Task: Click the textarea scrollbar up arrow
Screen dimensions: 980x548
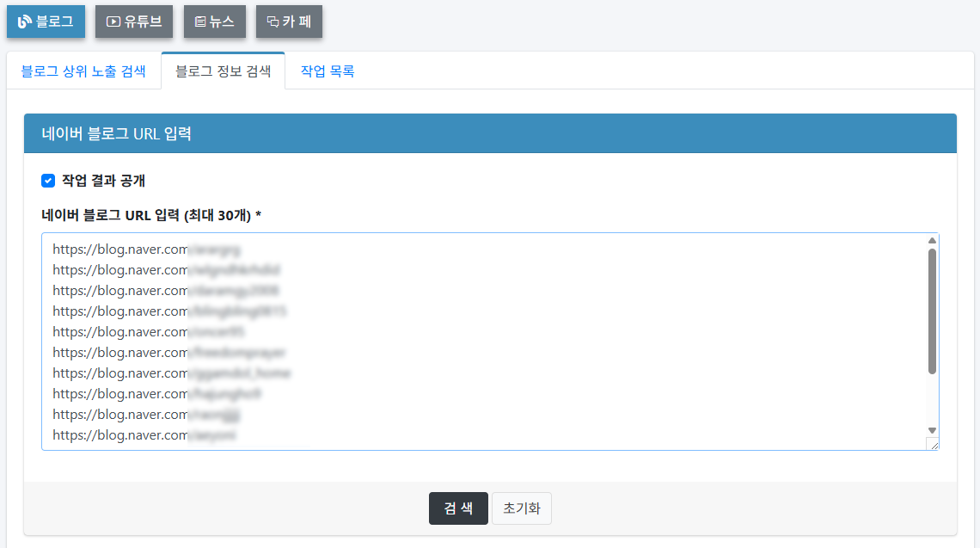Action: (930, 239)
